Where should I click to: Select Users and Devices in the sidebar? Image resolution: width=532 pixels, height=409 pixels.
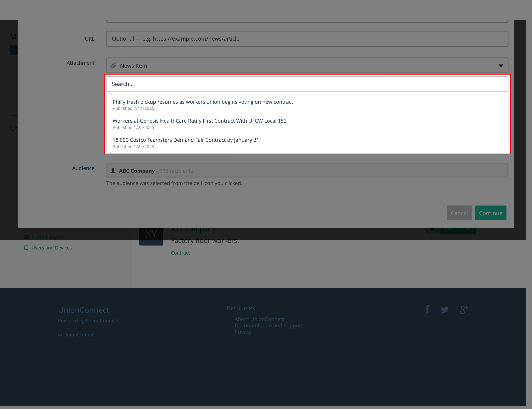[x=52, y=248]
